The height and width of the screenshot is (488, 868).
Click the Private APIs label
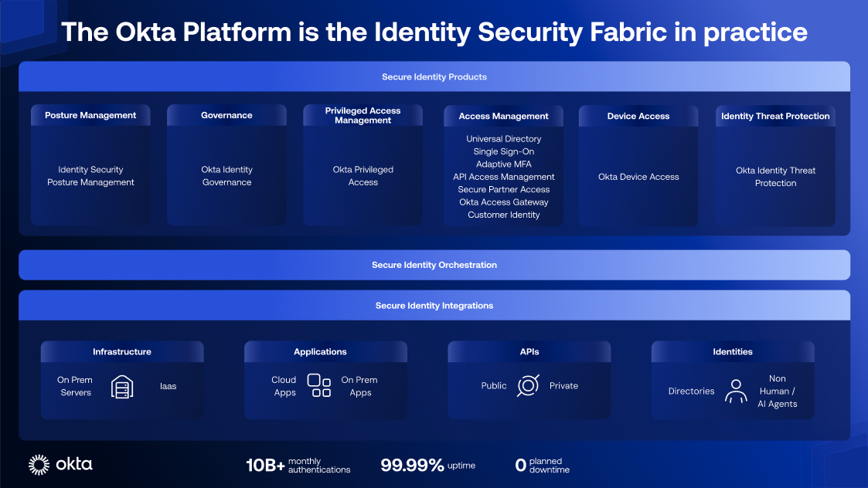[x=563, y=385]
